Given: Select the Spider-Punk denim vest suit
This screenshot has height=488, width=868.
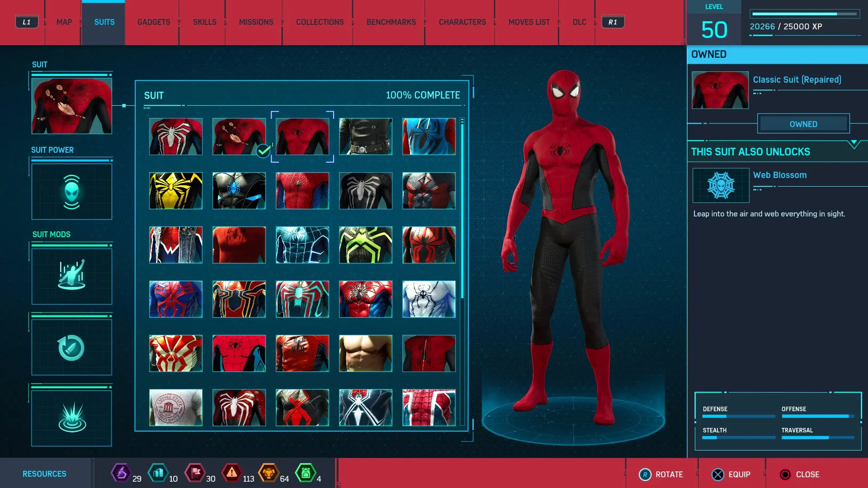Looking at the screenshot, I should [176, 245].
